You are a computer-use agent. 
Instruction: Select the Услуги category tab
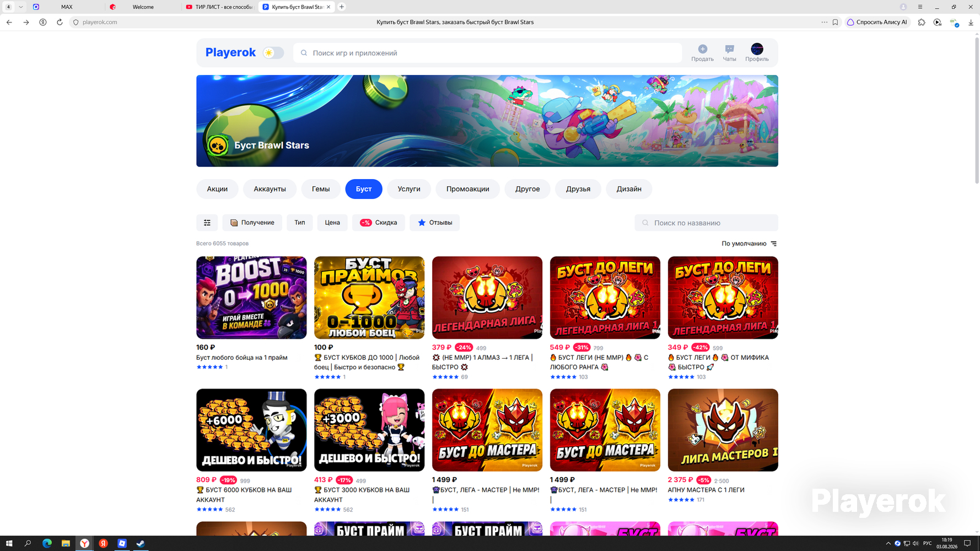point(409,189)
